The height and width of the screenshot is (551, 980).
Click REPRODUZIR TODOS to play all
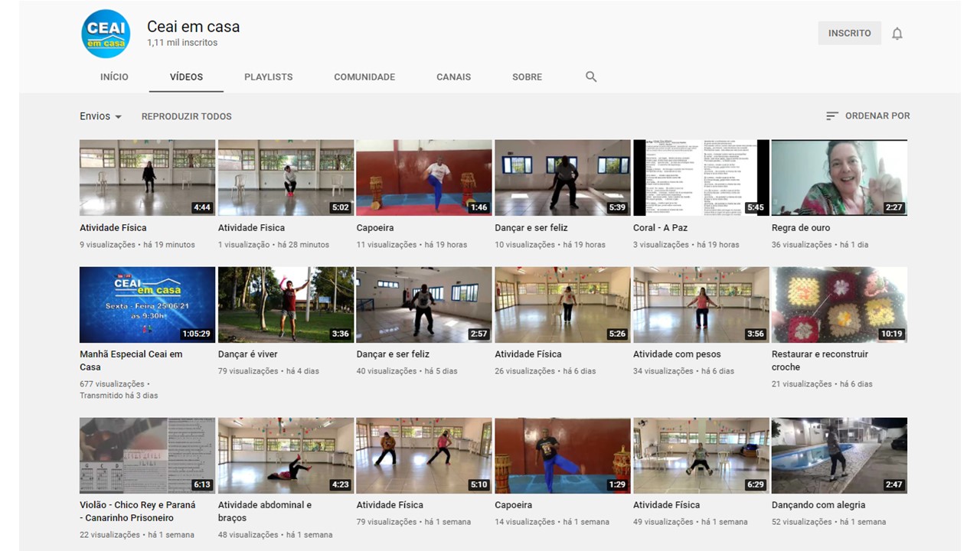[x=187, y=116]
